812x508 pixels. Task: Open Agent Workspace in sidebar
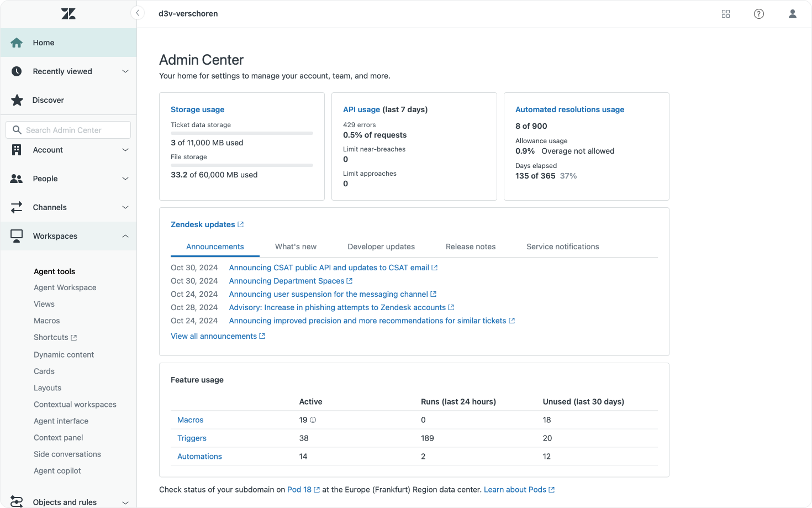[65, 287]
